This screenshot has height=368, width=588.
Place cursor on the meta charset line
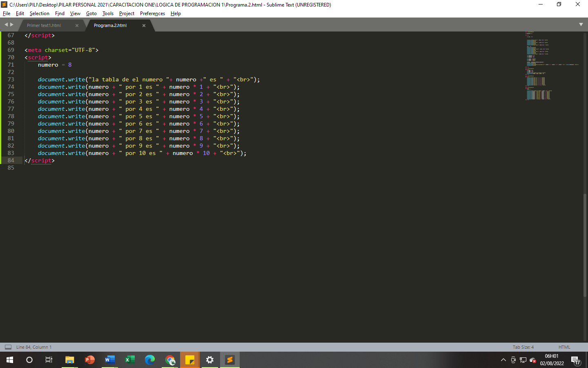pos(61,50)
